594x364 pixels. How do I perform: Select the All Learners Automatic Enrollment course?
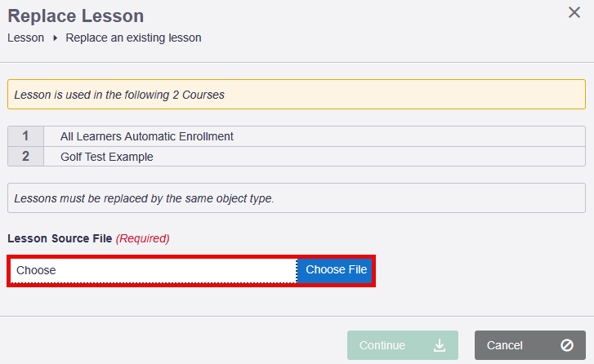147,136
